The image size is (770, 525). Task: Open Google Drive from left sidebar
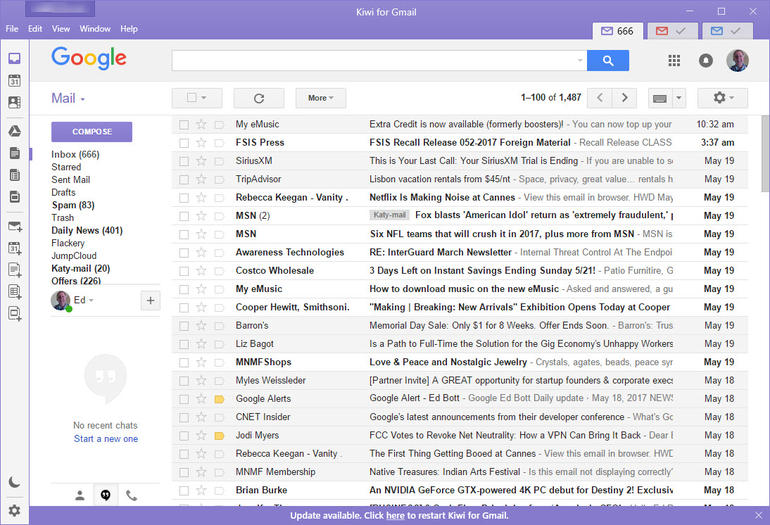tap(15, 131)
